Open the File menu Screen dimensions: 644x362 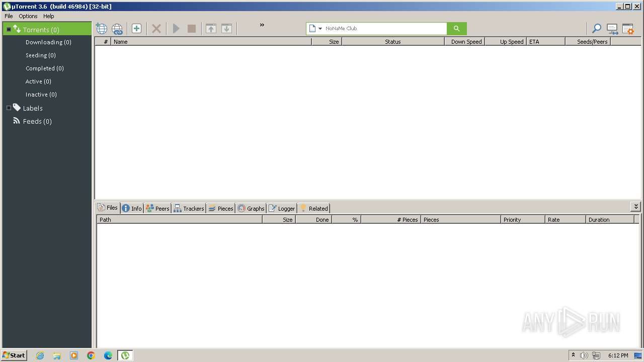(x=9, y=16)
